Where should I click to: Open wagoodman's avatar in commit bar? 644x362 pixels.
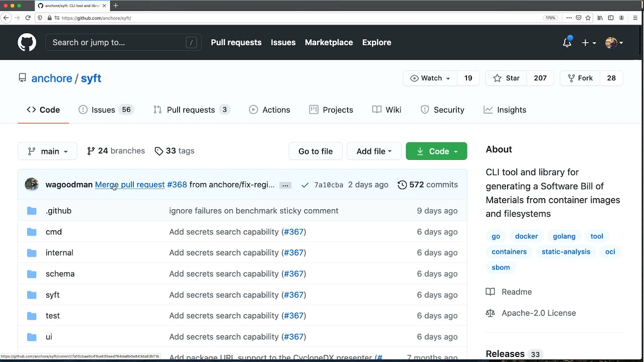(x=32, y=185)
